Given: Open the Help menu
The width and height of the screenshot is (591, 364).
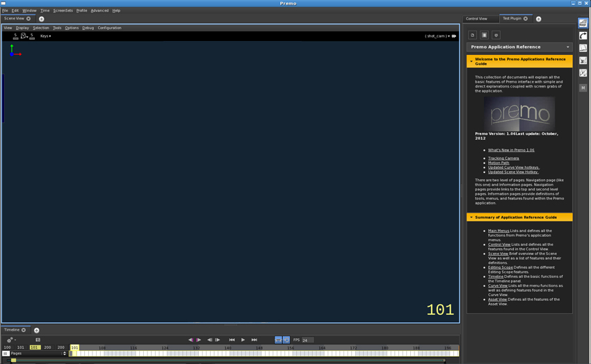Looking at the screenshot, I should 116,10.
